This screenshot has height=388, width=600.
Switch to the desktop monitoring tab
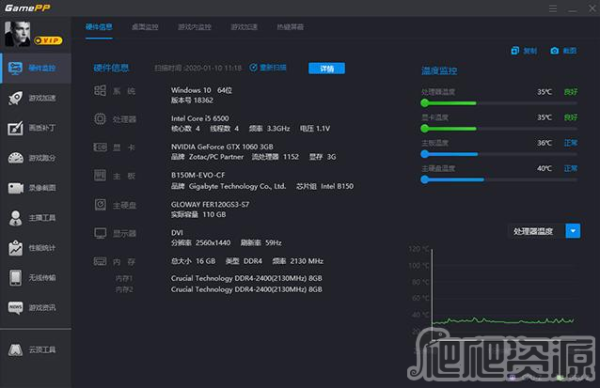pyautogui.click(x=145, y=27)
